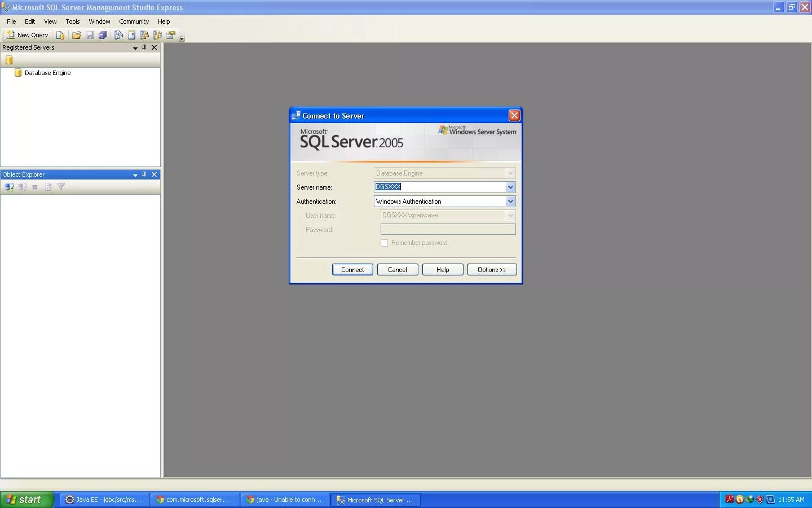Click the Save disk icon in toolbar
The height and width of the screenshot is (508, 812).
[x=90, y=35]
